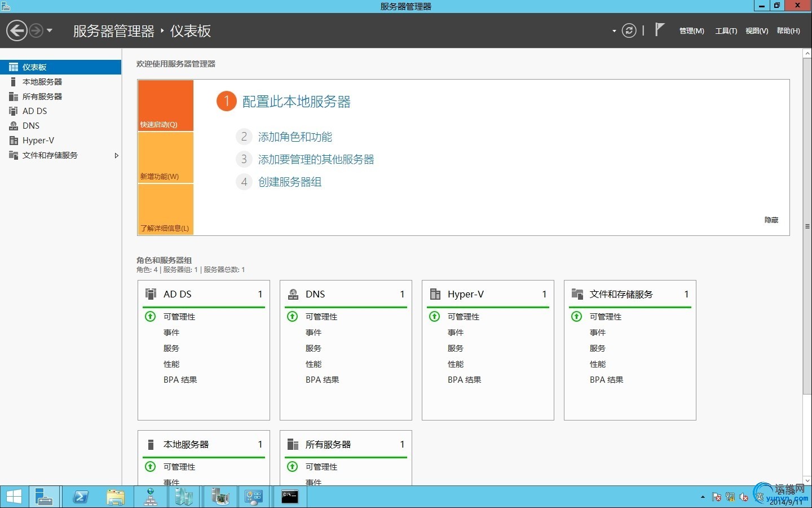Click the green 可管理性 status icon in 本地服务器 tile

pos(151,466)
